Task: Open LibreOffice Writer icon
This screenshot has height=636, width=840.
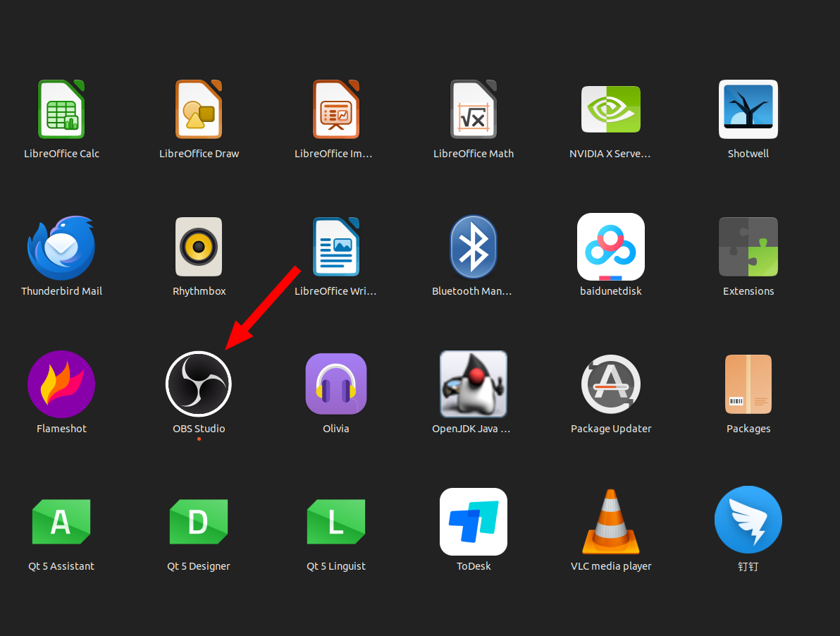Action: [336, 247]
